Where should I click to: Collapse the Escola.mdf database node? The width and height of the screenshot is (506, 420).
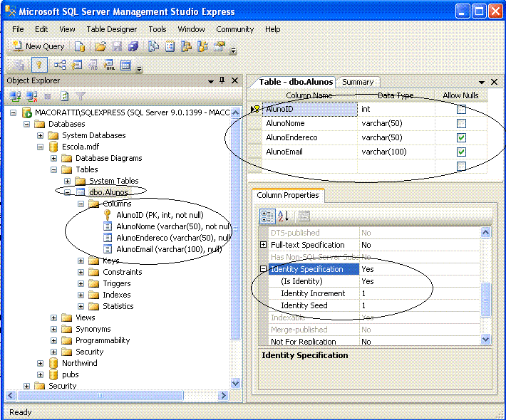pos(41,147)
